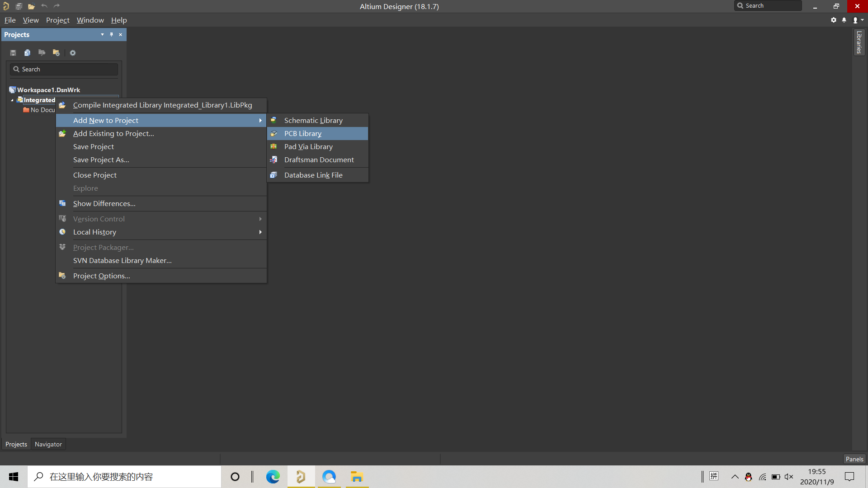Select the Navigator tab at bottom
This screenshot has width=868, height=488.
click(x=48, y=444)
